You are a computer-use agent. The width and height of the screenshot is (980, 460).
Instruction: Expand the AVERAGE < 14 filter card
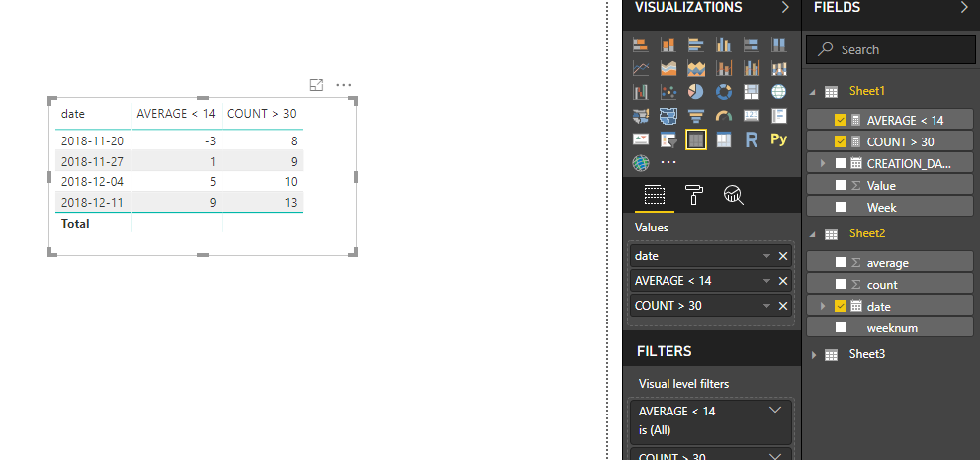(775, 410)
